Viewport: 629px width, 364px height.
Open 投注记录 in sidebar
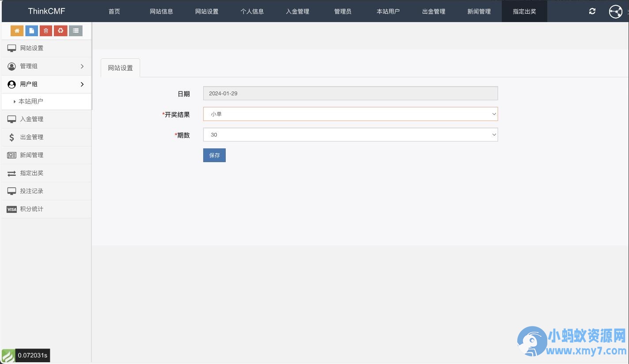pyautogui.click(x=46, y=191)
